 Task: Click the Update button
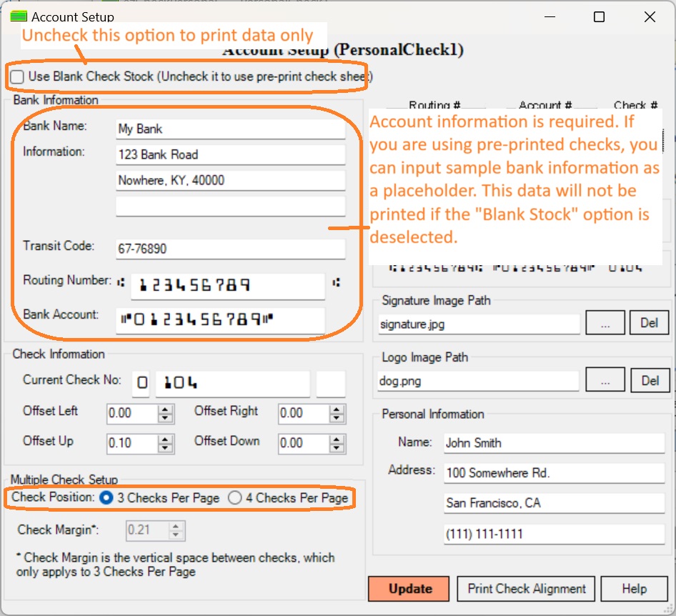[408, 589]
